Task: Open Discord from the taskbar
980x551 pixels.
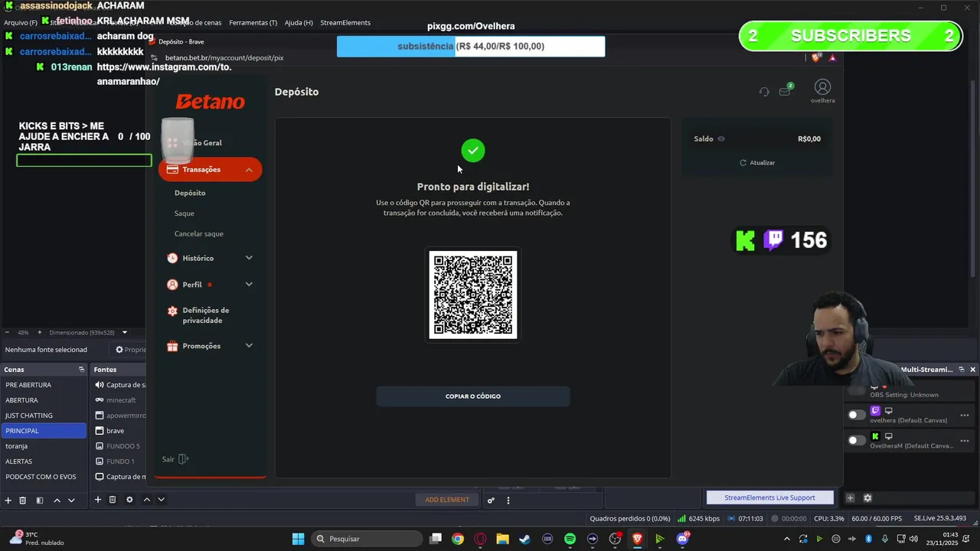Action: tap(682, 539)
